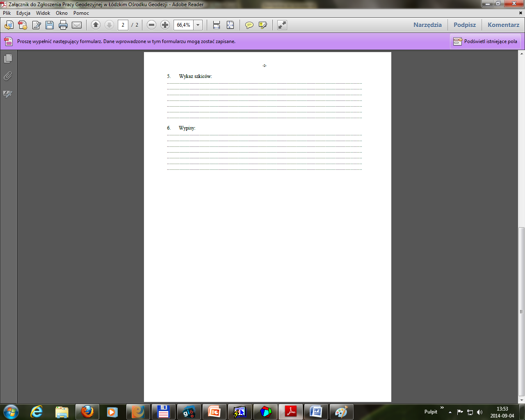Click the network tray icon
525x420 pixels.
pyautogui.click(x=470, y=412)
